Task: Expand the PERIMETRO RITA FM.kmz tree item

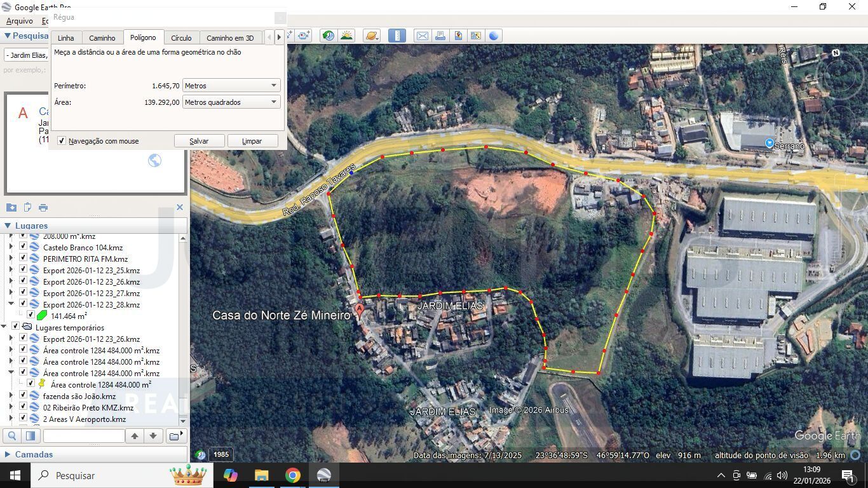Action: 11,259
